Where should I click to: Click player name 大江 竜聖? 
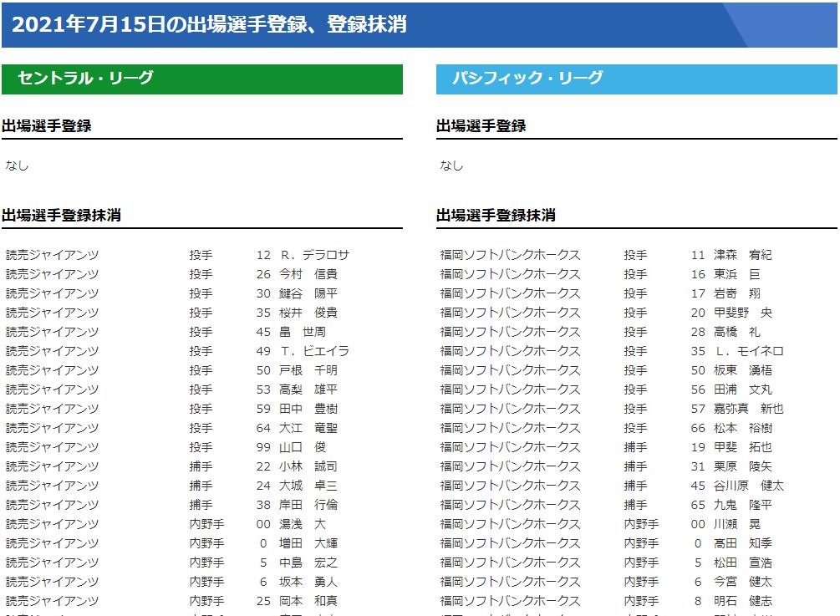(x=308, y=429)
